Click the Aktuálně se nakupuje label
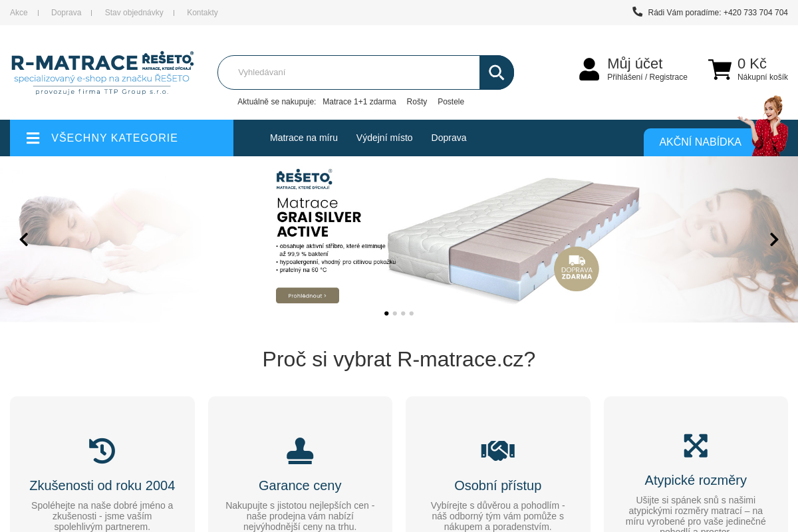 pos(277,102)
